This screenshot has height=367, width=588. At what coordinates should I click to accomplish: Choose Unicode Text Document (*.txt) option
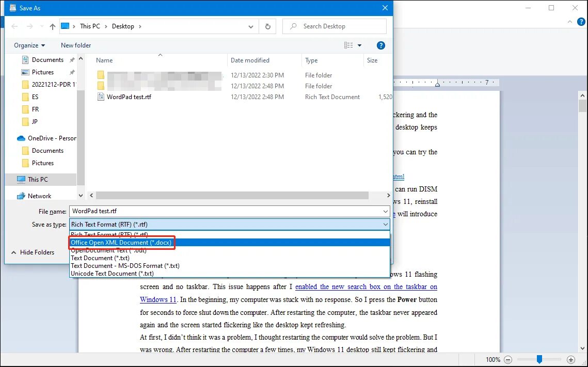[x=230, y=273]
